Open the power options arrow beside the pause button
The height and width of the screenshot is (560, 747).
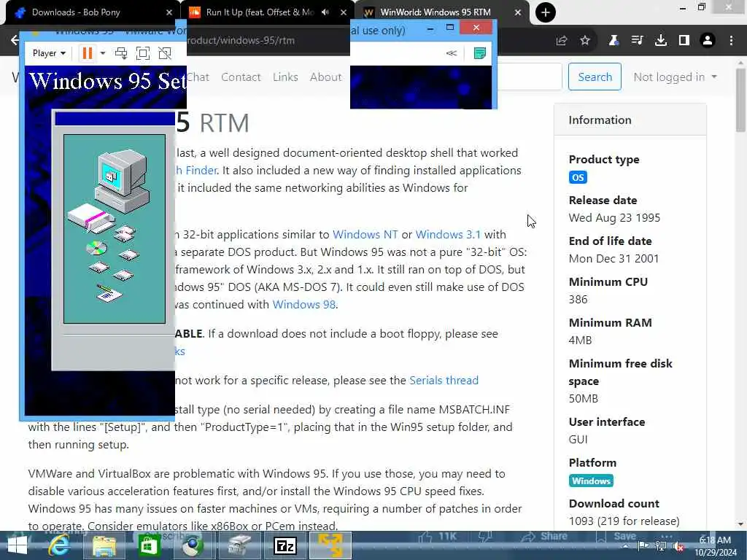click(102, 53)
